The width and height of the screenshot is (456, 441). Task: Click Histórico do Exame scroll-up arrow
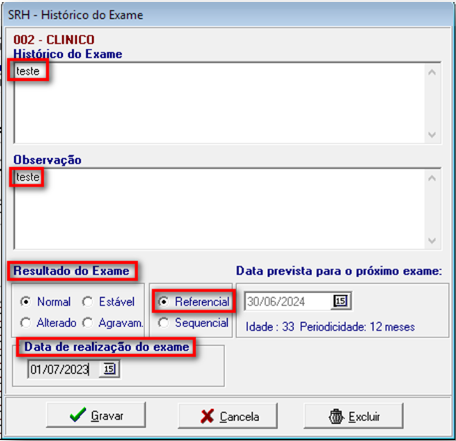coord(432,72)
